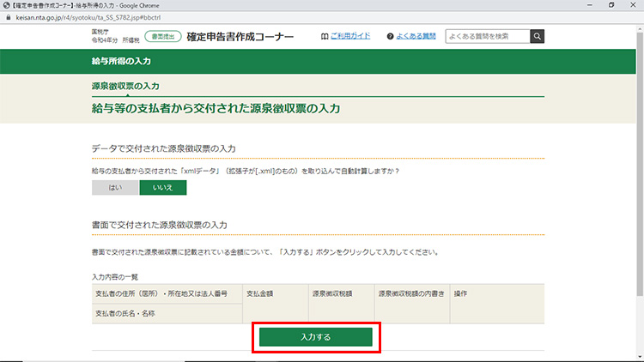Viewport: 644px width, 362px height.
Task: Click the 給与所得の入力 green banner
Action: [x=121, y=63]
